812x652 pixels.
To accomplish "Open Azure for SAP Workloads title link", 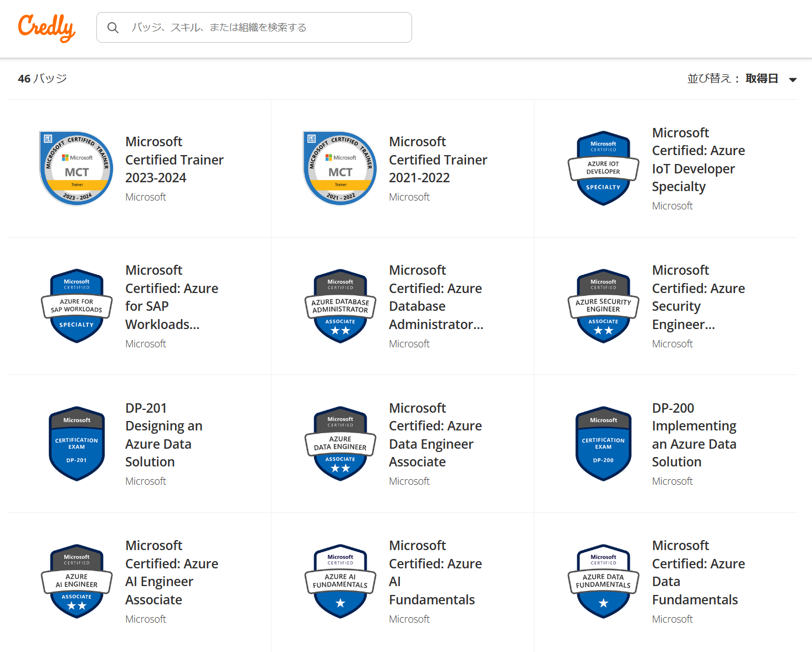I will (172, 297).
